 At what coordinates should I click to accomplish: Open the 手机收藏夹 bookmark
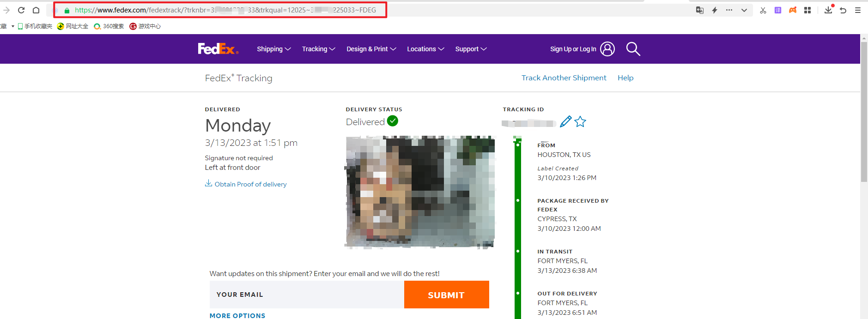(x=35, y=26)
